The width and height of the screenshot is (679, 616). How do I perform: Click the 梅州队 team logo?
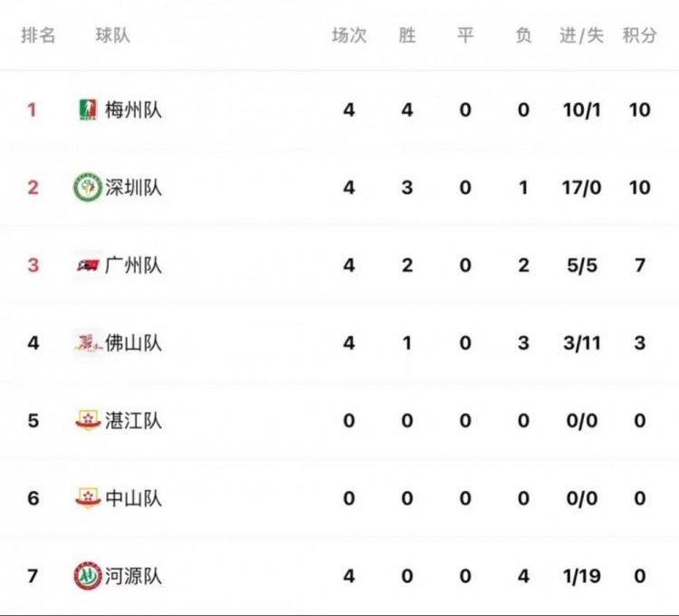(x=89, y=110)
